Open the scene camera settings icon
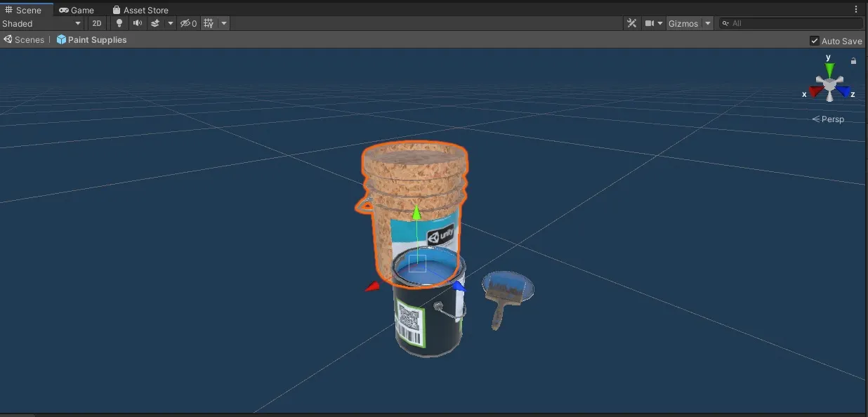868x417 pixels. click(650, 23)
